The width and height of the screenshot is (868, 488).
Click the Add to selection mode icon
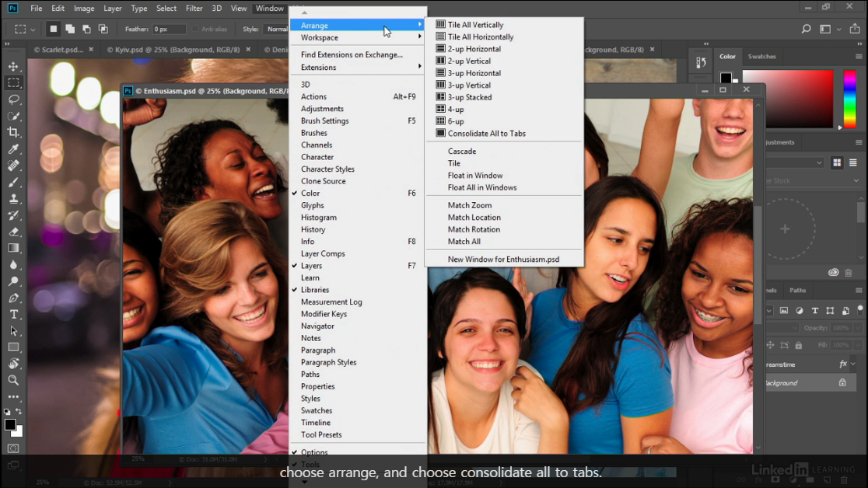[70, 29]
